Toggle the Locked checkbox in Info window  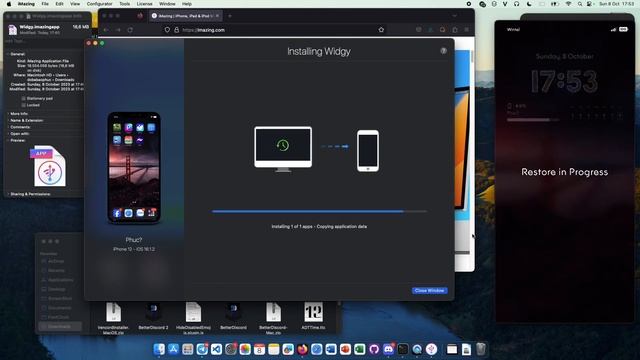pyautogui.click(x=23, y=105)
